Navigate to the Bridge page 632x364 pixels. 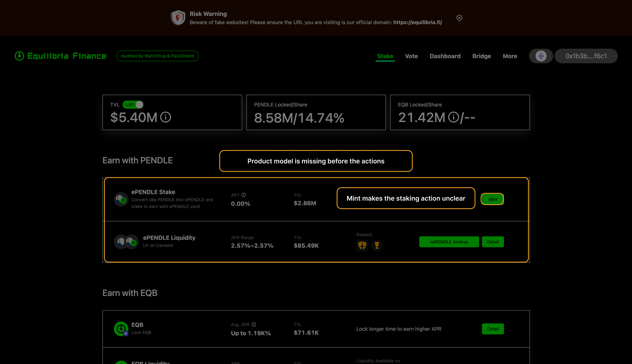tap(481, 56)
